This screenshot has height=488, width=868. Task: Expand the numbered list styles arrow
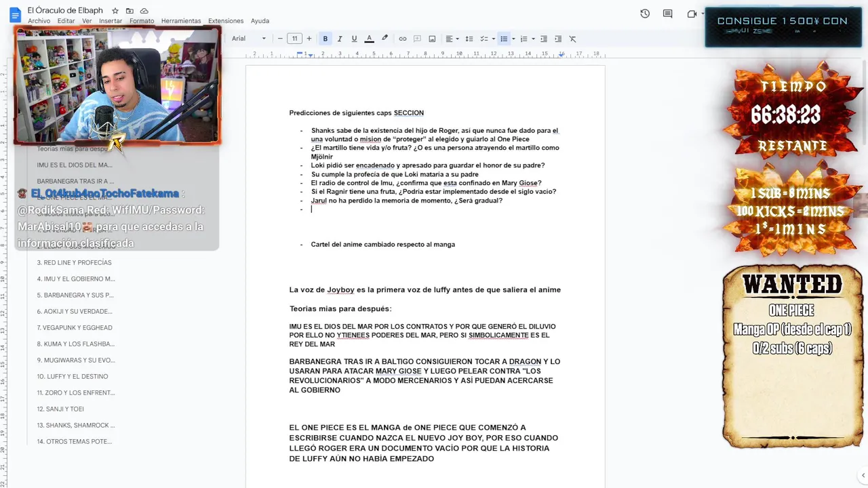pyautogui.click(x=533, y=39)
